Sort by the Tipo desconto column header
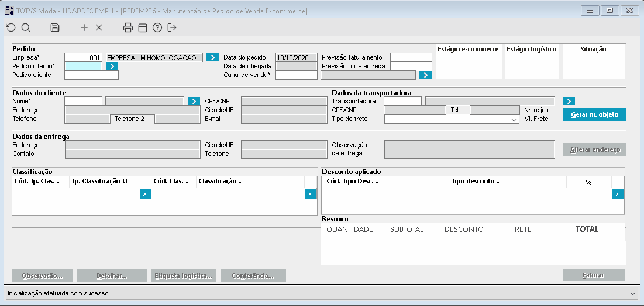 point(477,182)
